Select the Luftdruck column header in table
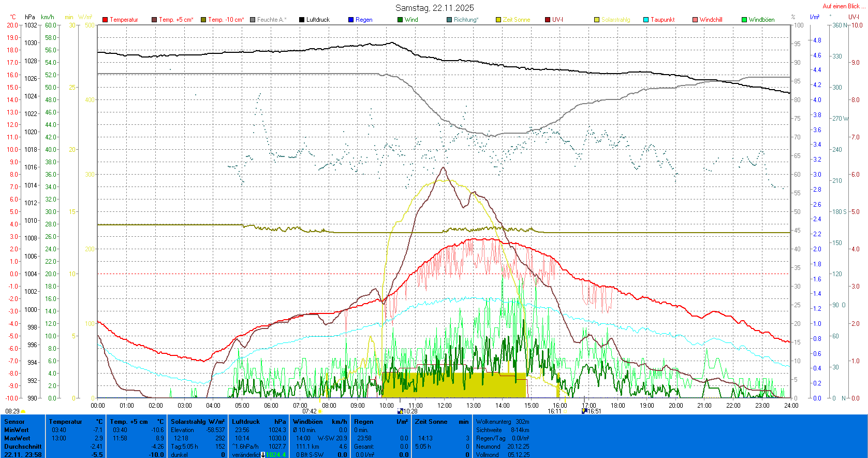This screenshot has height=458, width=868. [x=246, y=422]
